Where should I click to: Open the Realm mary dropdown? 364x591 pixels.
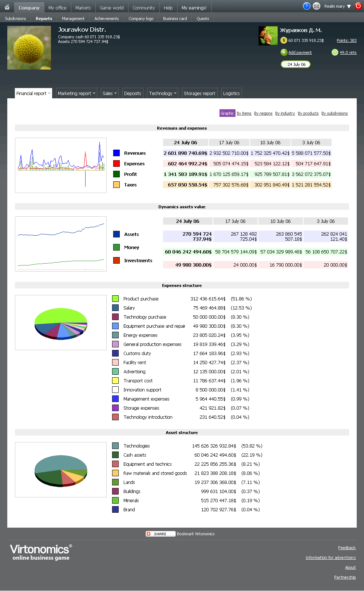[337, 6]
